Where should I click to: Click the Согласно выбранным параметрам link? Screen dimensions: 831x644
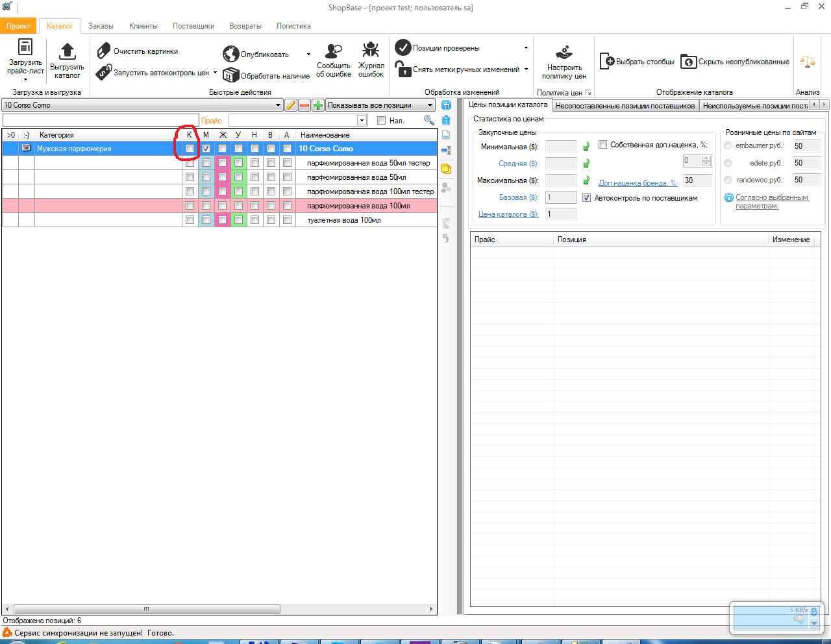pos(773,201)
